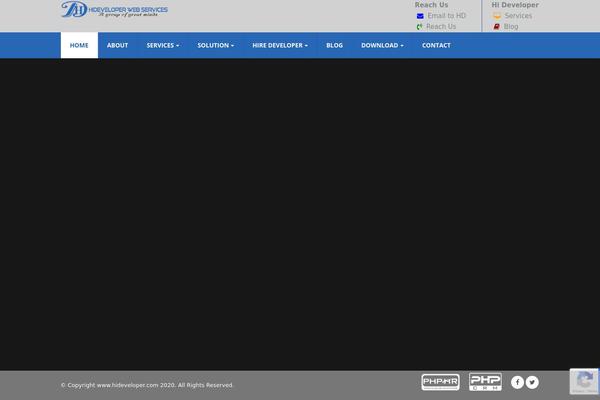Click the PHPHR badge in footer
Viewport: 600px width, 400px height.
tap(440, 382)
